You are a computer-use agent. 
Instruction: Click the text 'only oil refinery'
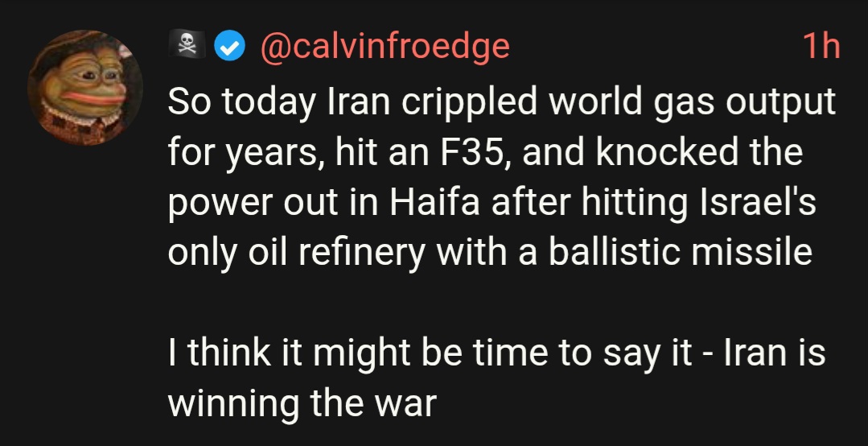point(298,253)
